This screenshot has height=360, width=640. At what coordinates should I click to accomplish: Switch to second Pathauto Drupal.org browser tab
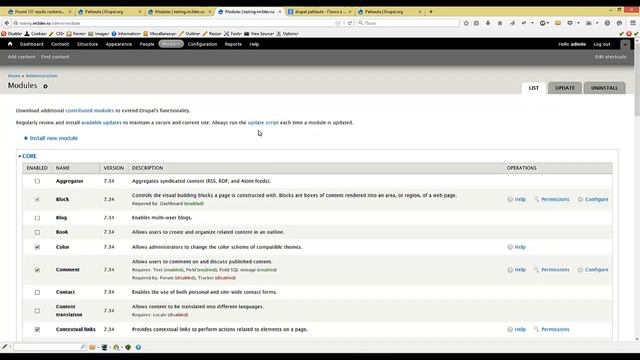point(389,12)
